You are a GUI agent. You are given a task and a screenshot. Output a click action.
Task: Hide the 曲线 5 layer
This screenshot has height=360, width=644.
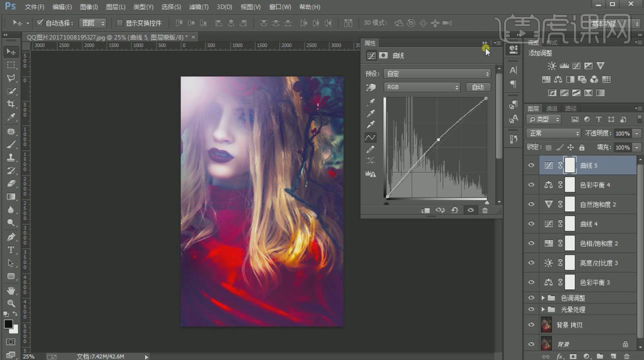click(531, 166)
